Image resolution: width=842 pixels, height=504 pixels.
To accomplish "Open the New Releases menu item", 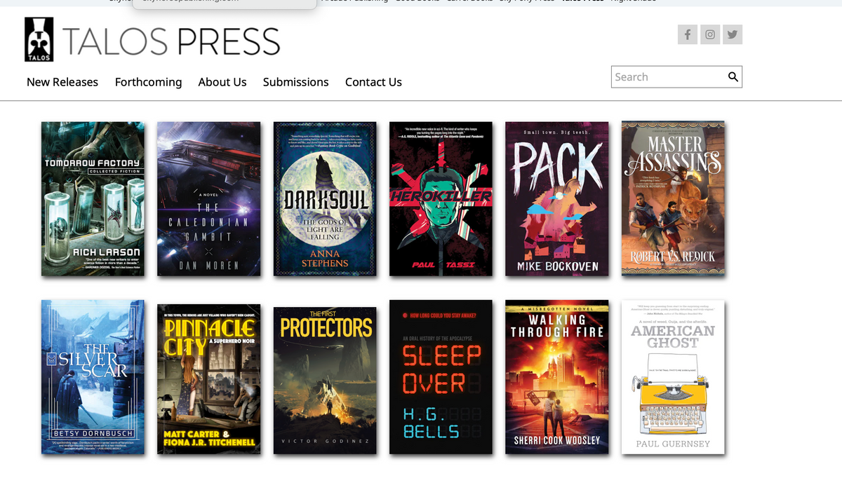I will point(62,82).
